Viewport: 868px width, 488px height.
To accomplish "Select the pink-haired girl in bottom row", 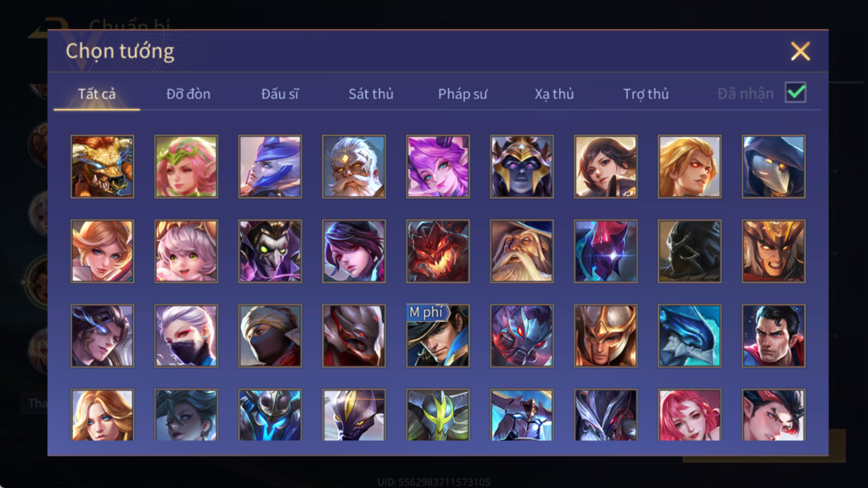I will pos(690,415).
